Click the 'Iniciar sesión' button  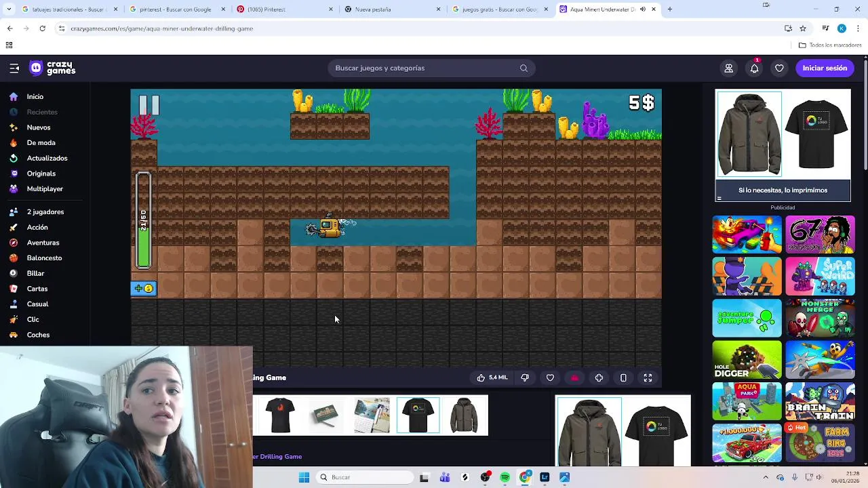pyautogui.click(x=825, y=68)
